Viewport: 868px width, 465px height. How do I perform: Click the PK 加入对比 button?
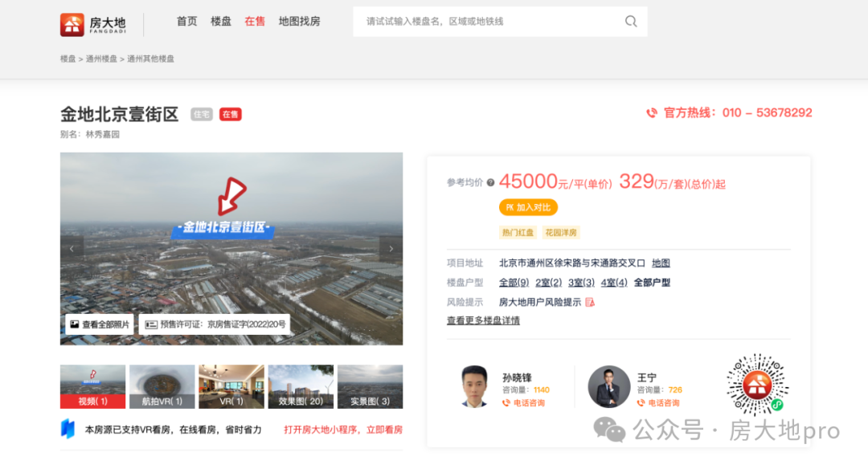(x=528, y=207)
